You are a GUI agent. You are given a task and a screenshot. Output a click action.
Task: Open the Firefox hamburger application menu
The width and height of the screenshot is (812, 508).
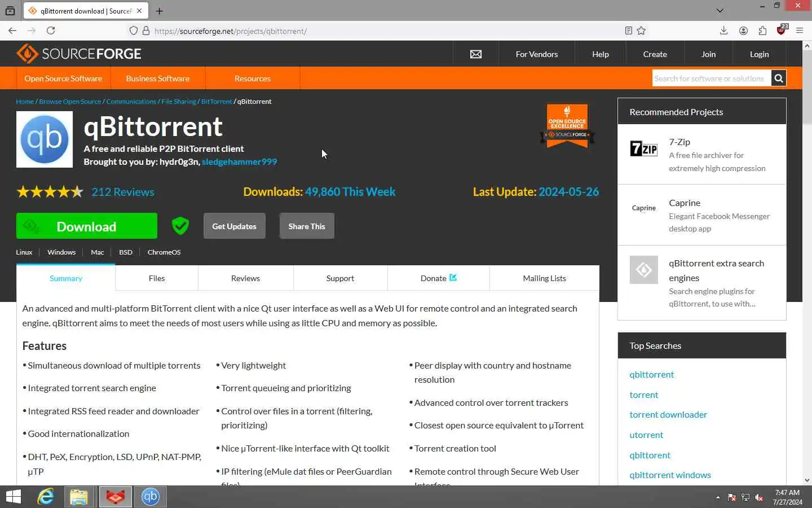click(800, 31)
